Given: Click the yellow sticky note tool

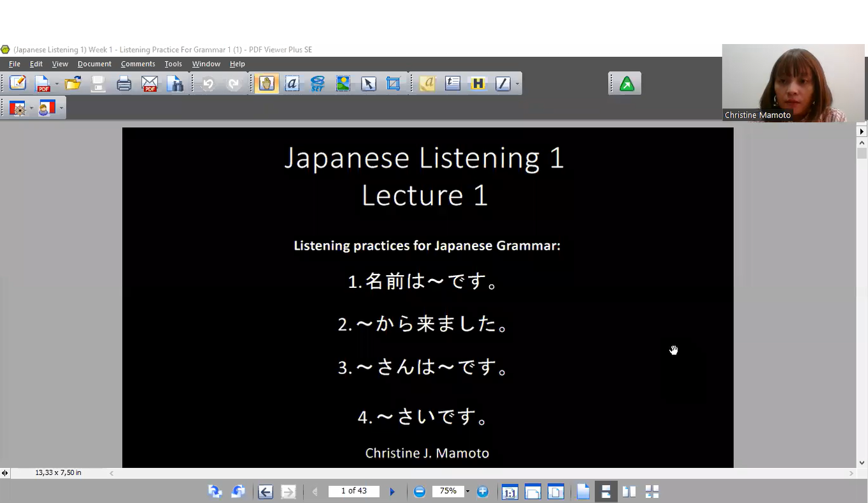Looking at the screenshot, I should [427, 84].
